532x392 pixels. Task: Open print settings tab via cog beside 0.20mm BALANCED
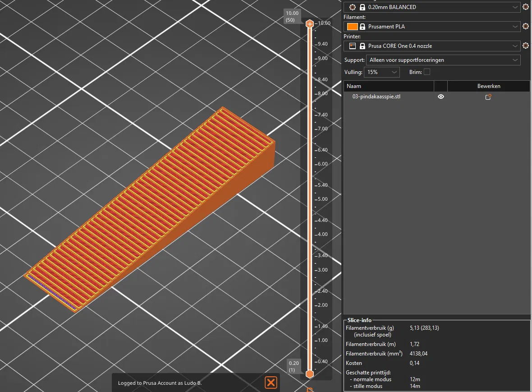(526, 7)
